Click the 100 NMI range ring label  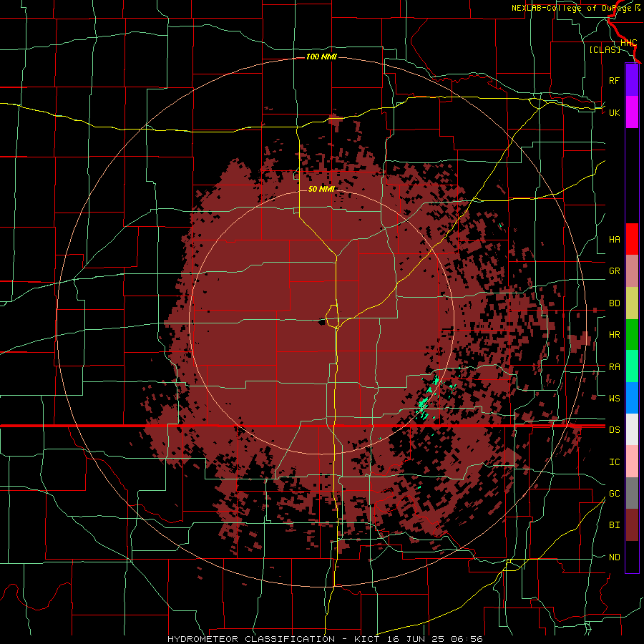click(321, 57)
